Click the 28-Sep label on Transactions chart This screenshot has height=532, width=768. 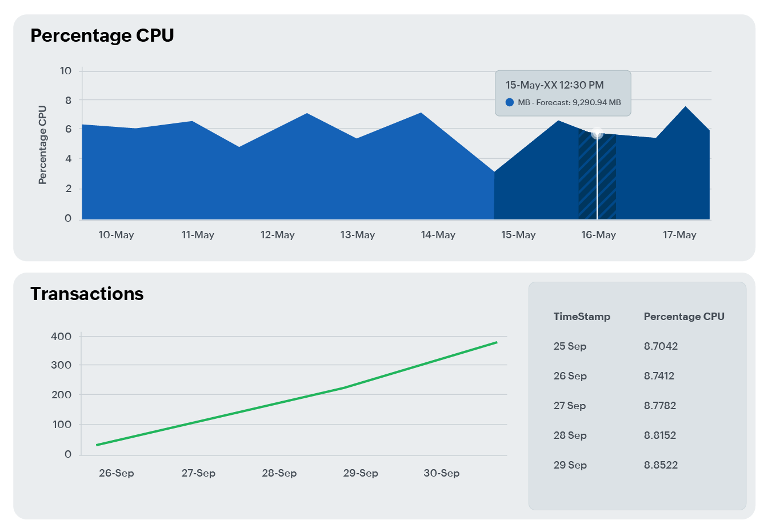279,473
